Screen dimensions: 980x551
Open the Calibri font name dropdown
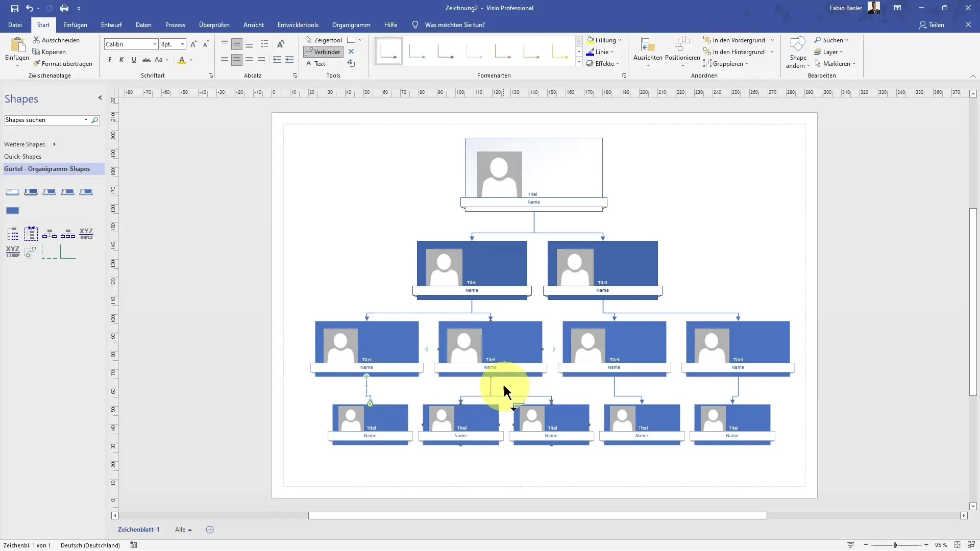[x=155, y=44]
